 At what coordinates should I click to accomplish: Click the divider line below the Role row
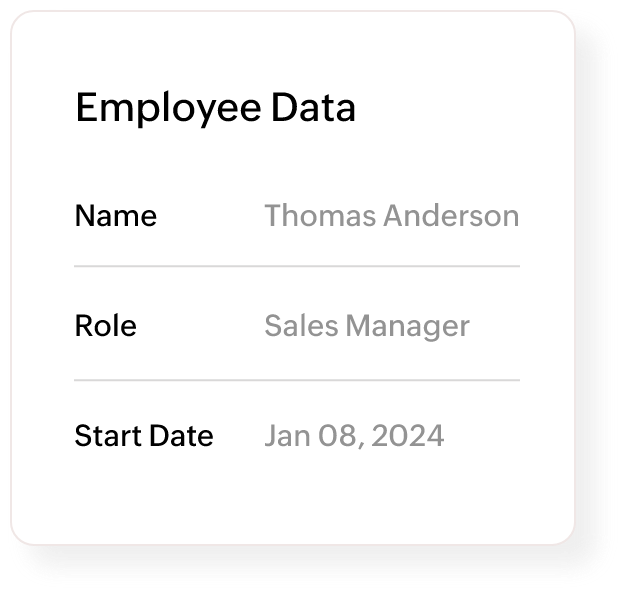(x=297, y=380)
